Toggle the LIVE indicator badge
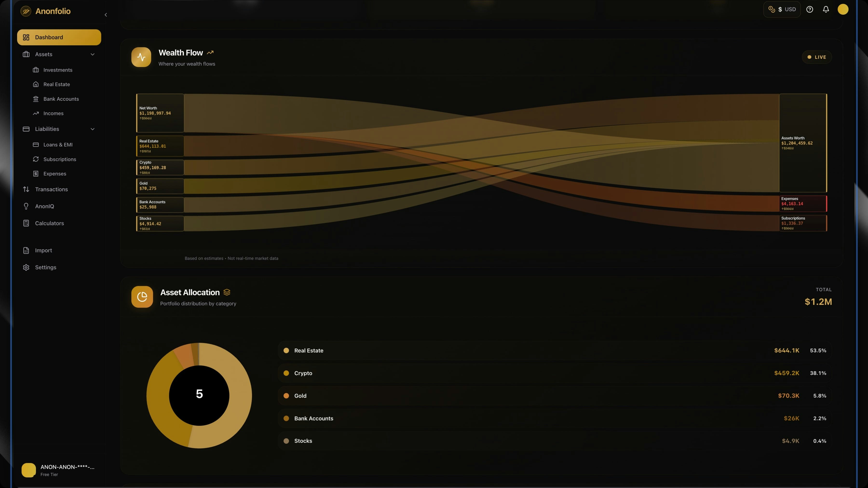This screenshot has width=868, height=488. (x=816, y=57)
